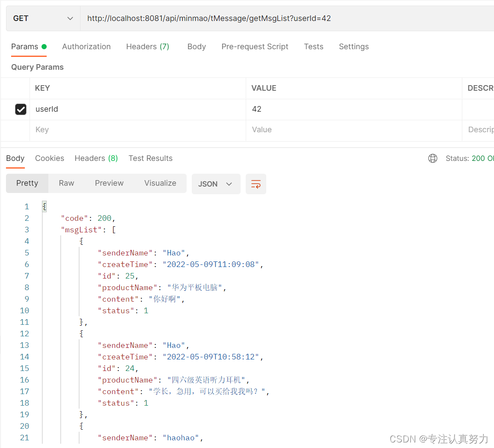Click the empty Value placeholder field
The image size is (494, 448).
pyautogui.click(x=354, y=130)
